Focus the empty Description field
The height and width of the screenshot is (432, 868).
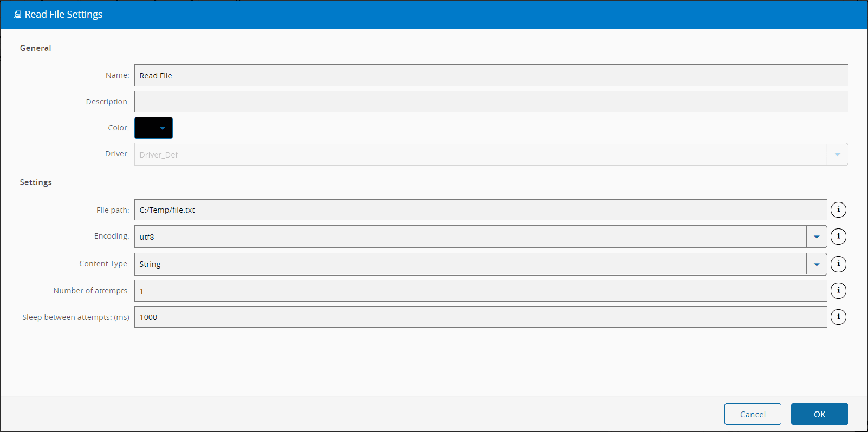click(490, 102)
